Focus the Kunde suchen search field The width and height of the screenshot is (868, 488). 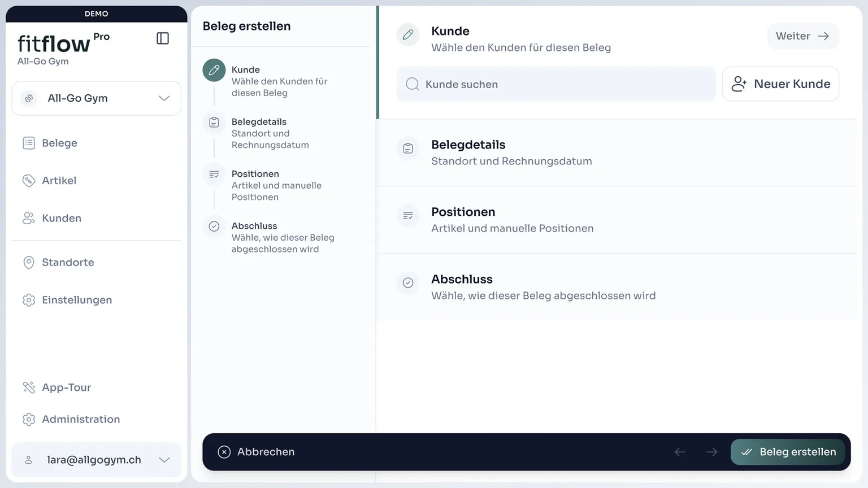point(556,84)
